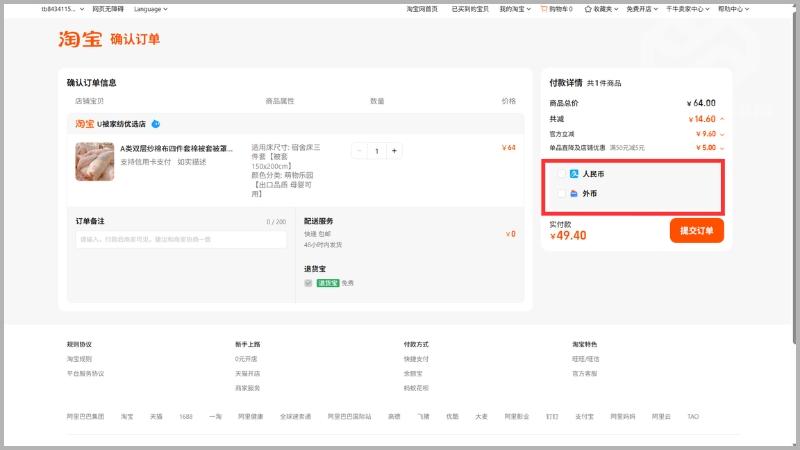
Task: Toggle the 退货宝 return insurance checkbox
Action: point(308,283)
